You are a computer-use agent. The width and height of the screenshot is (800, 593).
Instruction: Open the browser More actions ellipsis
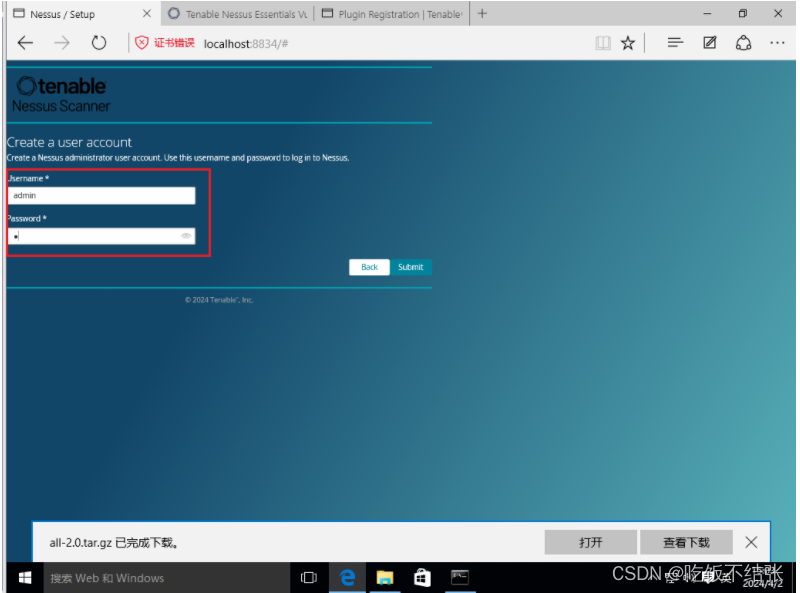[777, 43]
